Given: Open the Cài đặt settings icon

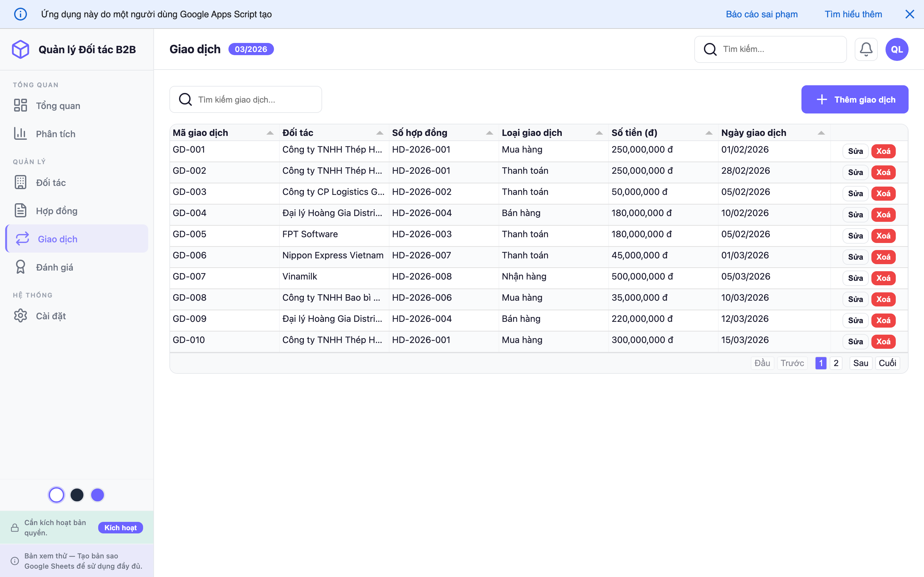Looking at the screenshot, I should 21,316.
